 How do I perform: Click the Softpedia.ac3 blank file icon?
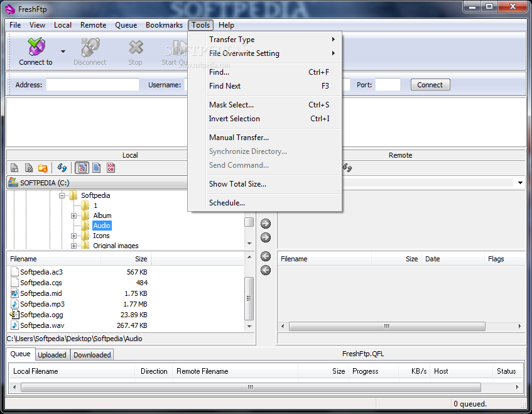point(14,272)
